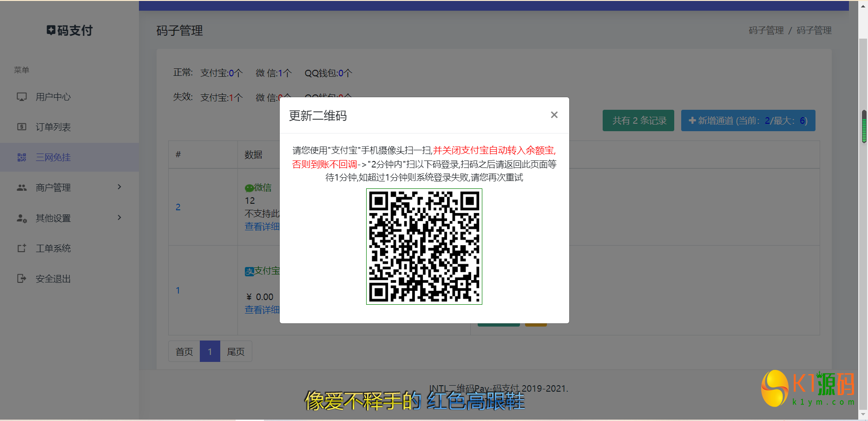Click the 订单列表 dollar icon

click(22, 127)
